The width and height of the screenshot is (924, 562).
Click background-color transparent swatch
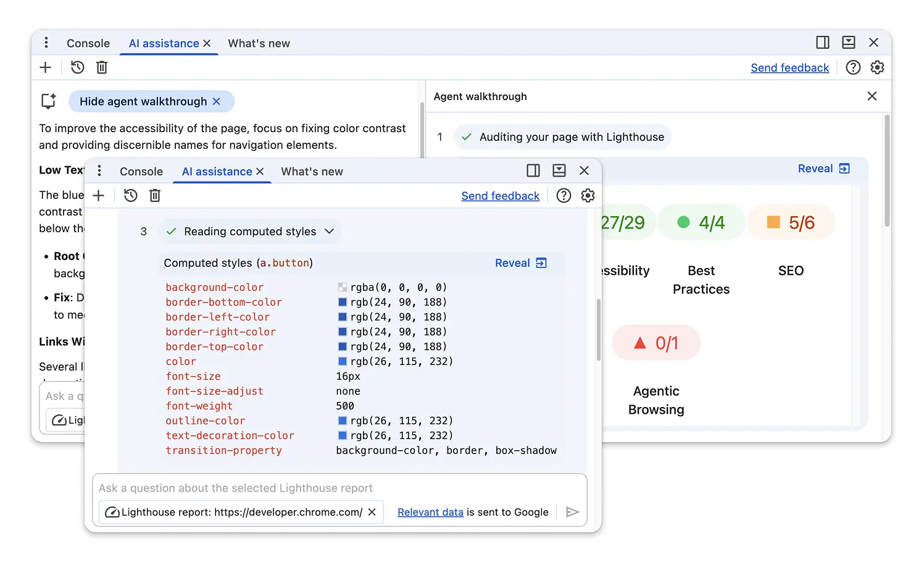point(343,287)
